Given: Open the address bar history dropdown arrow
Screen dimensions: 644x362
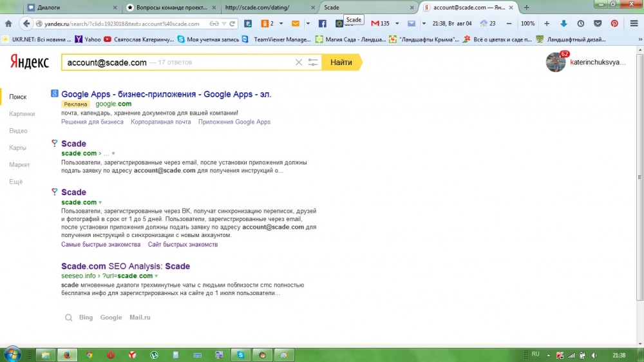Looking at the screenshot, I should coord(224,24).
